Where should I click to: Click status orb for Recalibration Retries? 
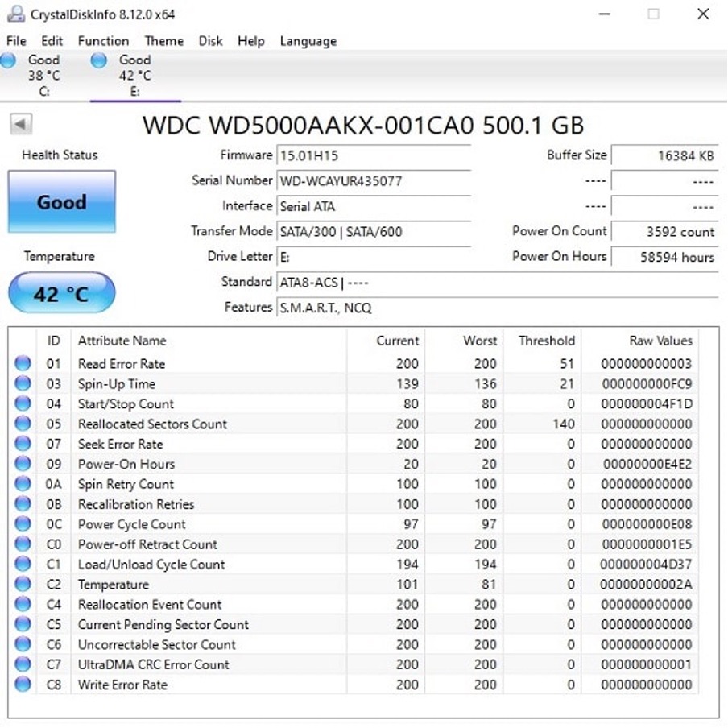pyautogui.click(x=23, y=503)
